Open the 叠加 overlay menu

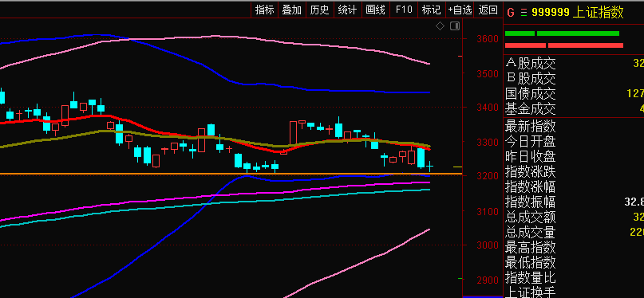292,10
